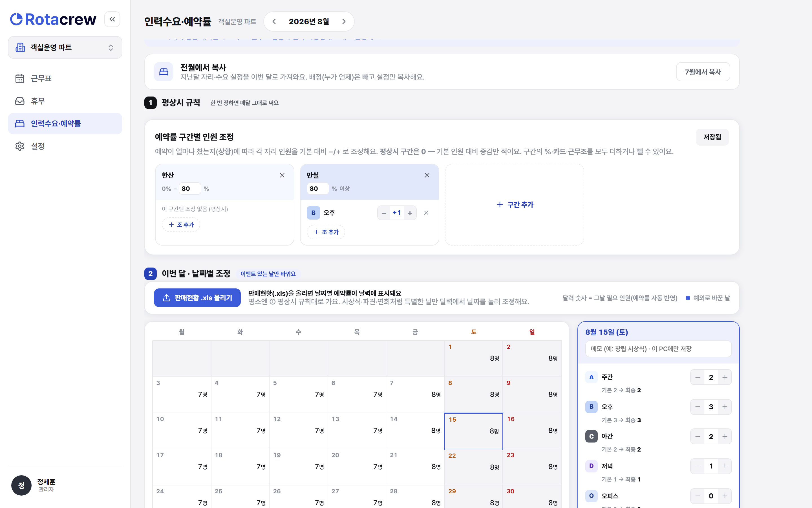This screenshot has height=508, width=812.
Task: Select August 2 in calendar
Action: (532, 358)
